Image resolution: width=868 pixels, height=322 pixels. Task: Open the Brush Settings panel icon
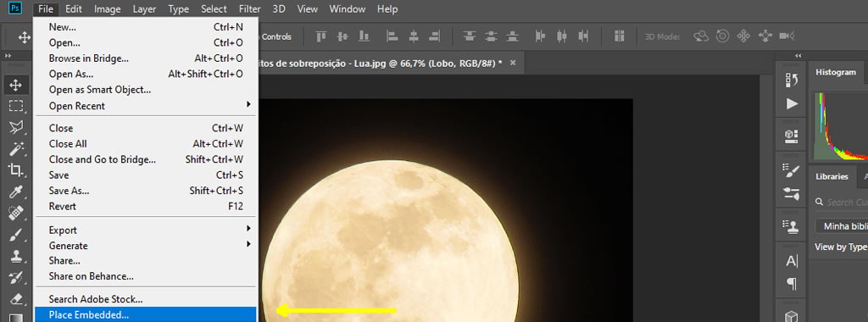(792, 171)
